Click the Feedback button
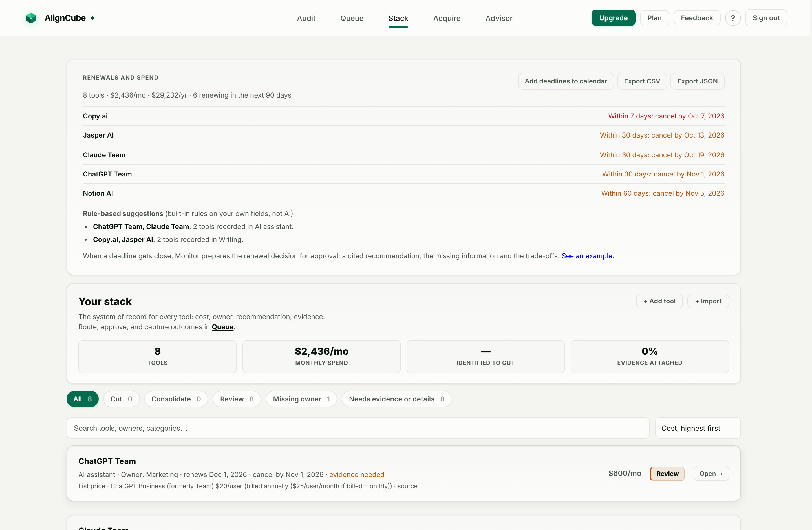Screen dimensions: 812x530 point(697,18)
